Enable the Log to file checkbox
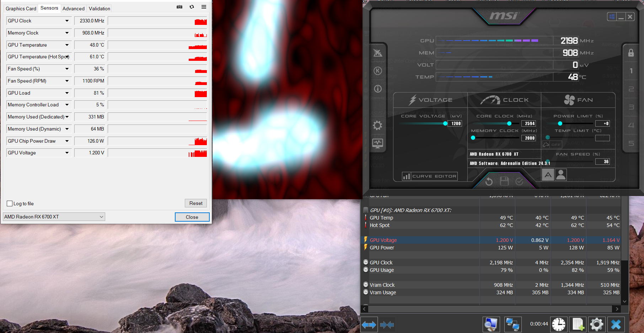The width and height of the screenshot is (644, 333). tap(10, 203)
